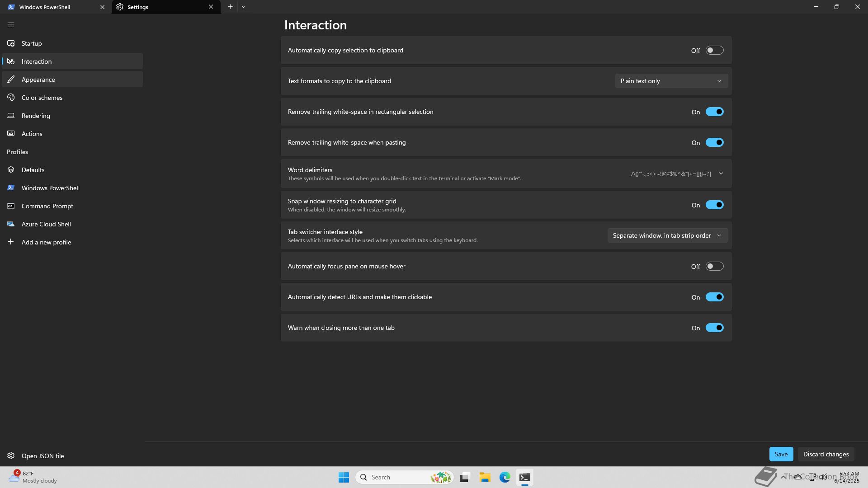Open the Color schemes palette icon

11,98
